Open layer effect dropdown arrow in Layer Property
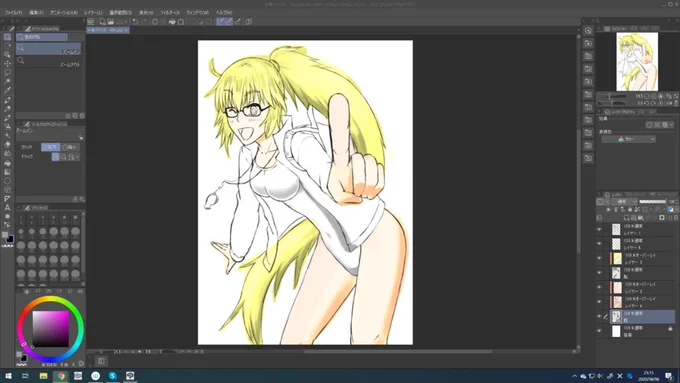This screenshot has height=383, width=680. pos(672,125)
